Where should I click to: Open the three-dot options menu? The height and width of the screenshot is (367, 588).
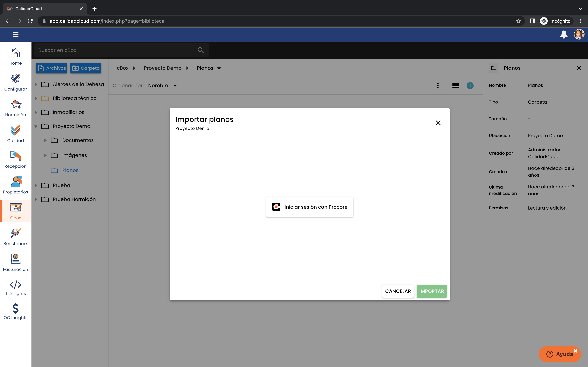438,86
